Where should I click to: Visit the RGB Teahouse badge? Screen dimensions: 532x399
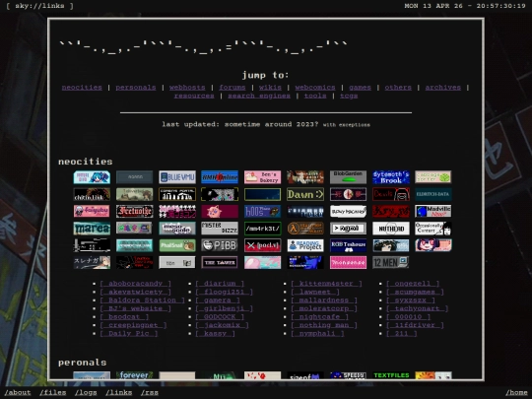coord(348,245)
